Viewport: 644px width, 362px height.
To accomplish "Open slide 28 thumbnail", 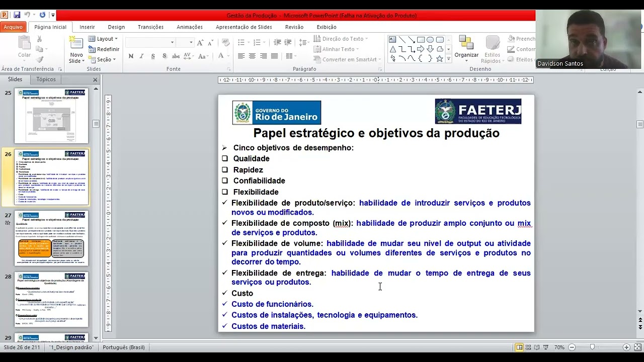I will tap(51, 300).
